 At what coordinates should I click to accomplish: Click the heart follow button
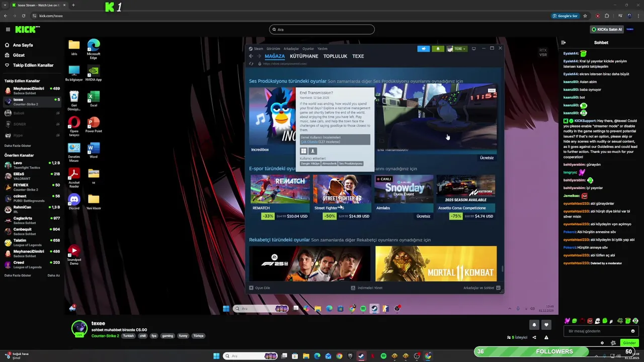coord(546,325)
